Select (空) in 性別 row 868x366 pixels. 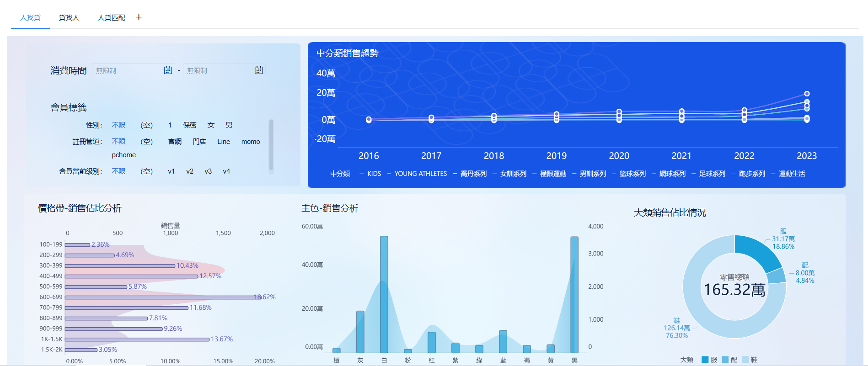(146, 125)
